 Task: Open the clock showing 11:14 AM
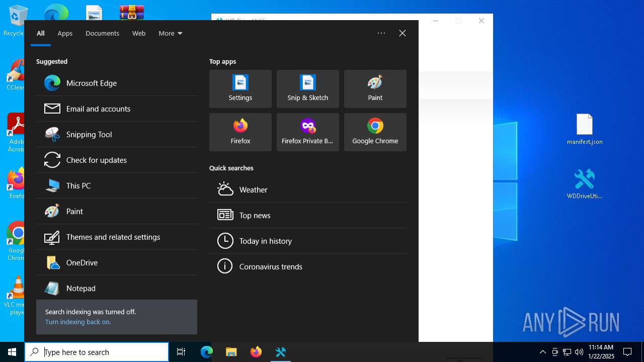coord(601,352)
